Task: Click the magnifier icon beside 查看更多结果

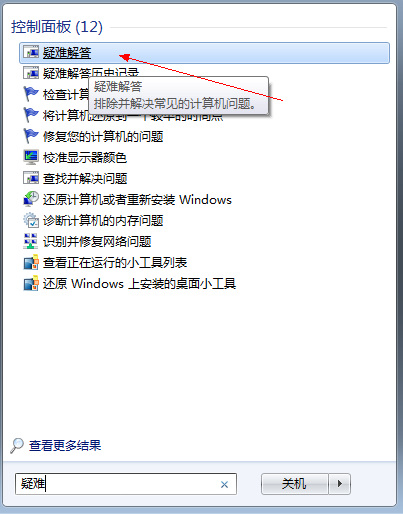Action: coord(17,446)
